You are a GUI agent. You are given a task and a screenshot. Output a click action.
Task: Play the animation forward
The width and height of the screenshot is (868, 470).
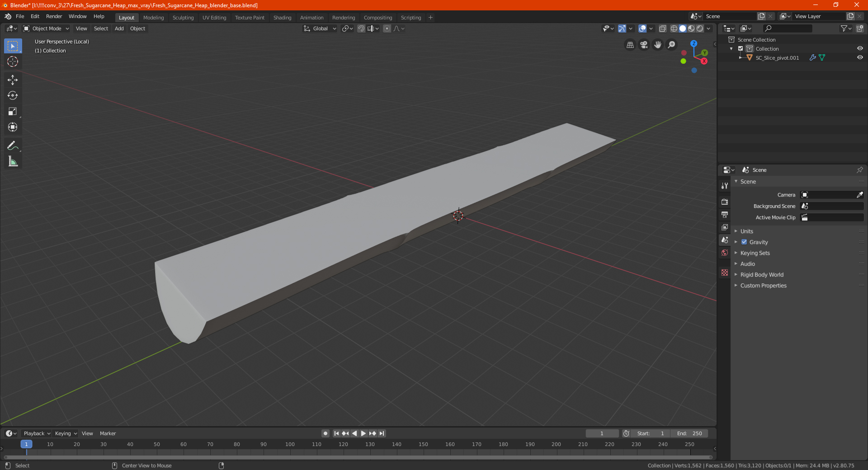pos(363,433)
